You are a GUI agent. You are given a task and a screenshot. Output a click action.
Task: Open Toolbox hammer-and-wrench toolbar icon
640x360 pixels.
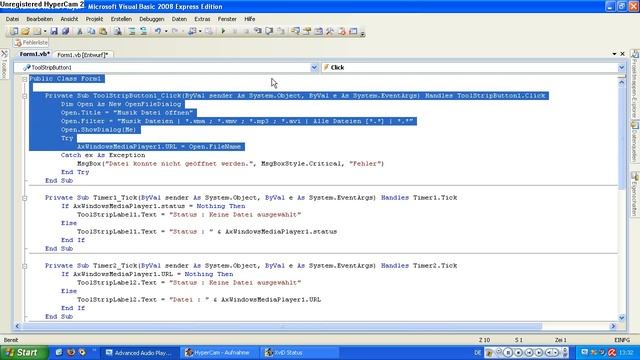coord(330,31)
